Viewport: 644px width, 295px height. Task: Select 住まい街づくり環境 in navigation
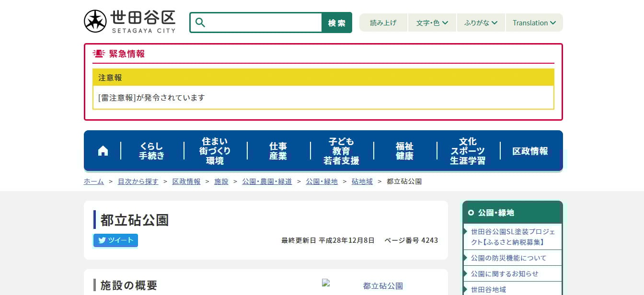(x=215, y=151)
